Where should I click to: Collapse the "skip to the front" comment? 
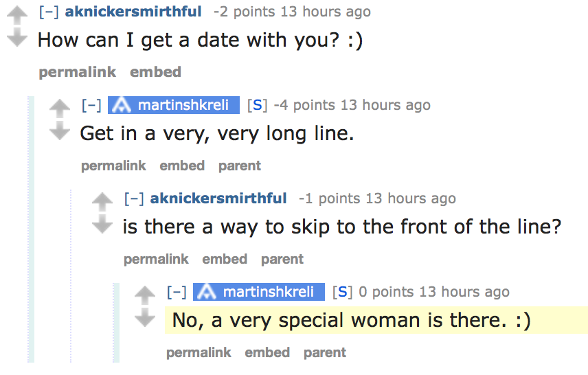point(133,198)
